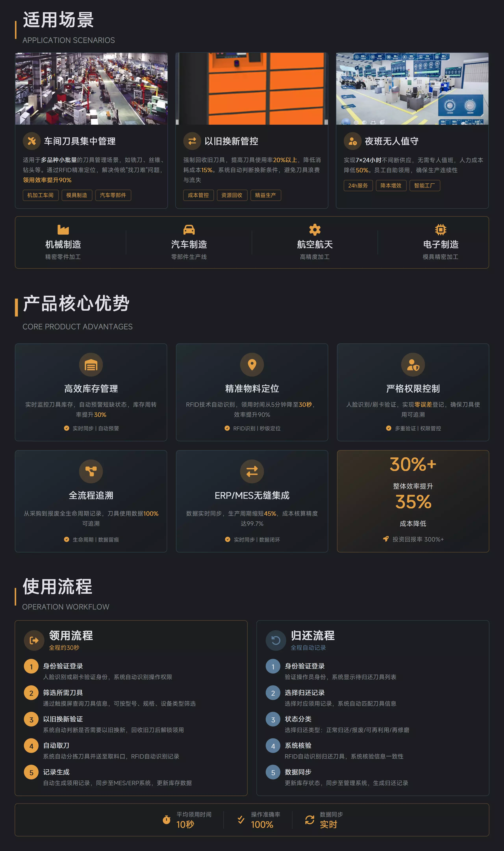Viewport: 504px width, 851px height.
Task: Open the orange tool cabinet image
Action: pyautogui.click(x=252, y=89)
